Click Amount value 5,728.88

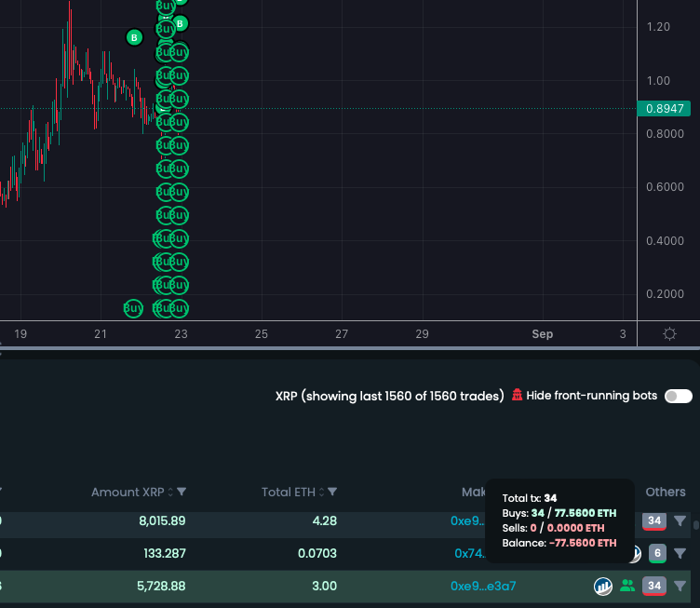[x=161, y=587]
